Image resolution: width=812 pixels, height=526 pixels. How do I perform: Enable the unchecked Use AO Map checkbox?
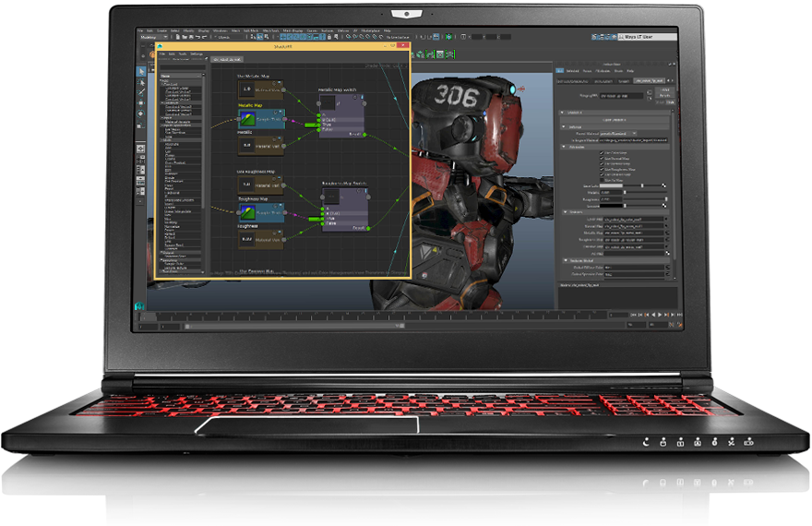point(602,180)
